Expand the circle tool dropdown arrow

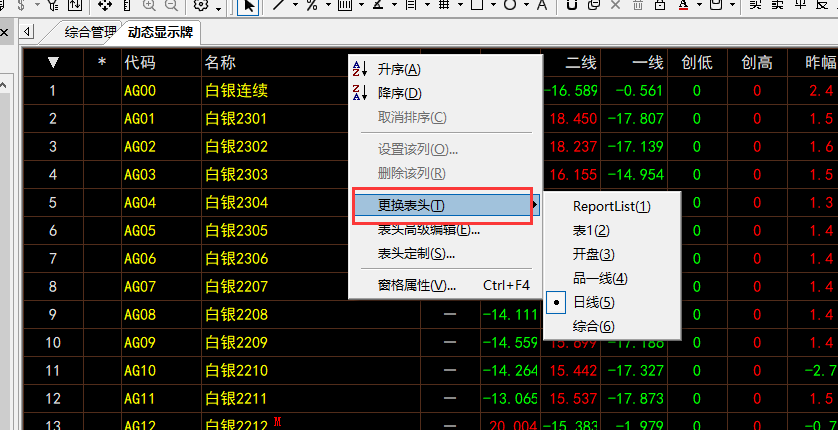pos(526,5)
